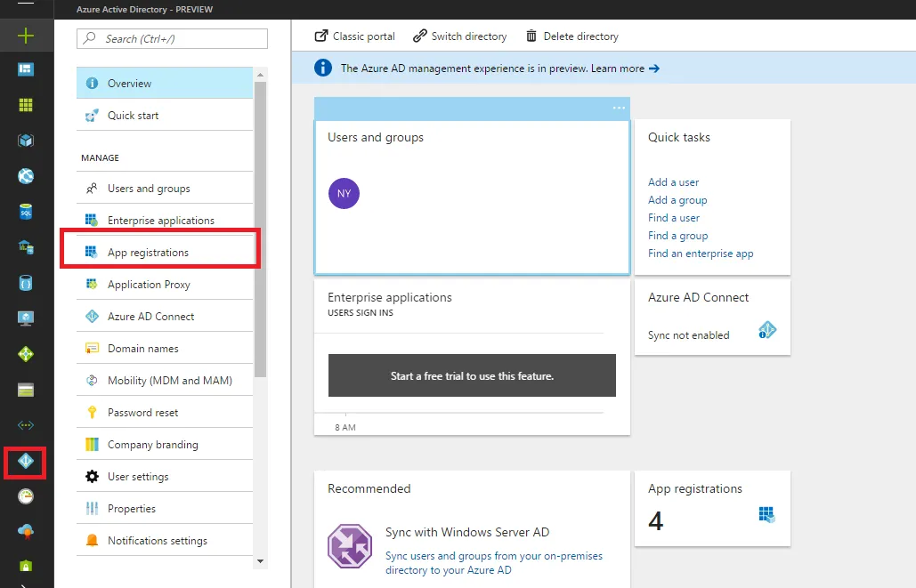This screenshot has width=916, height=588.
Task: Click Add a user quick task
Action: point(673,182)
